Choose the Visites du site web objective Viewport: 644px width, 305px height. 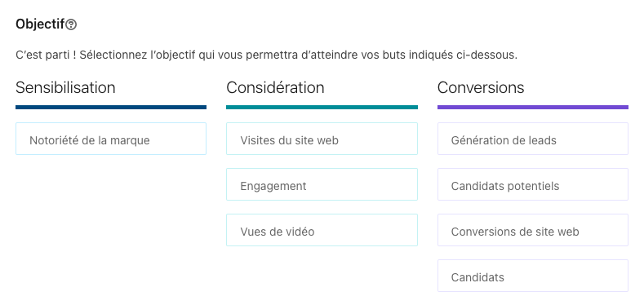click(x=322, y=139)
